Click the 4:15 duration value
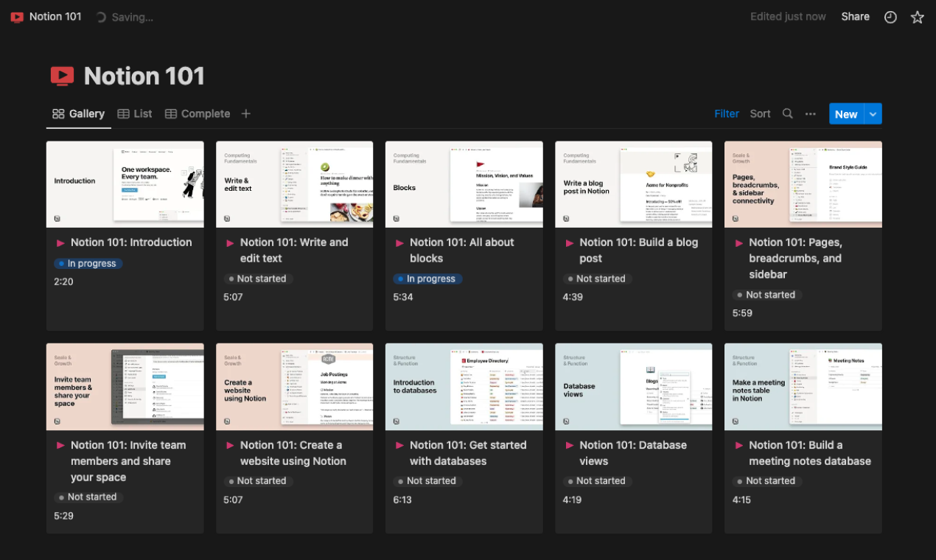Viewport: 936px width, 560px height. 741,500
